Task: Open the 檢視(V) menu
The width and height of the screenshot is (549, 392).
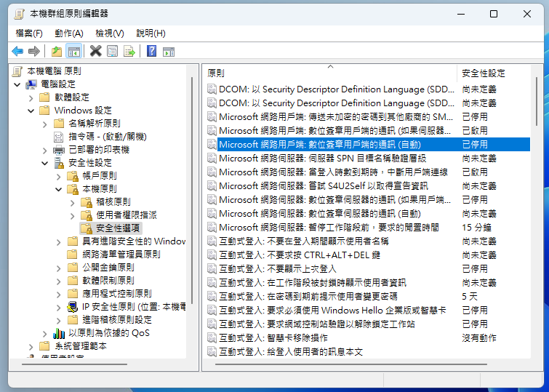Action: pyautogui.click(x=110, y=33)
